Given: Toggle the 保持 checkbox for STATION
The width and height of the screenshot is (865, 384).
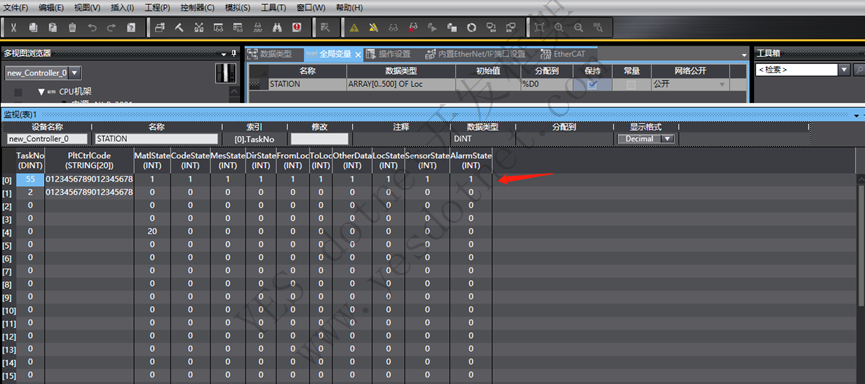Looking at the screenshot, I should tap(593, 84).
